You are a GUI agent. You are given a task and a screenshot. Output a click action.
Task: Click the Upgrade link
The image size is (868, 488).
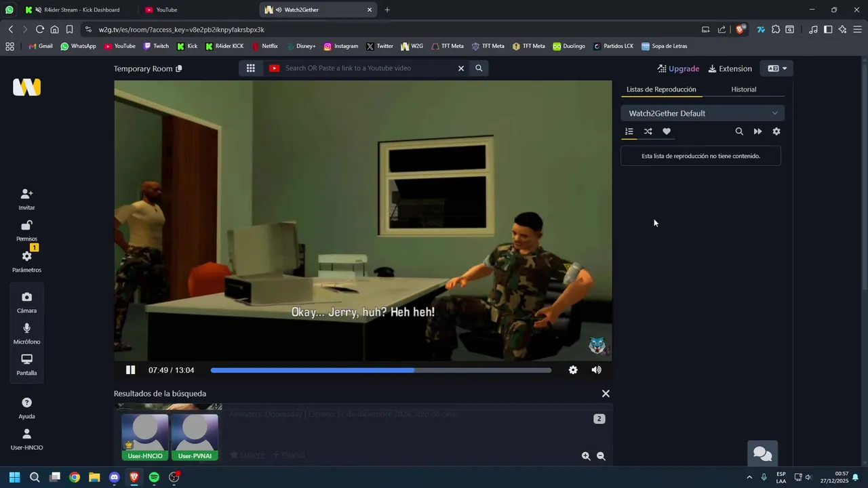(x=678, y=68)
